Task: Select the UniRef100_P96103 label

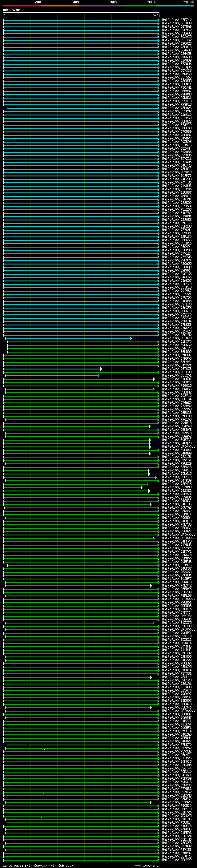Action: click(x=176, y=419)
